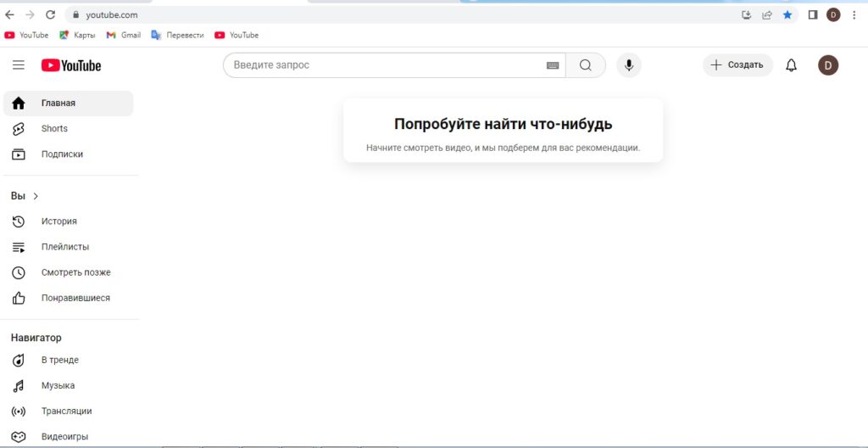
Task: Expand the Вы section chevron
Action: 36,196
